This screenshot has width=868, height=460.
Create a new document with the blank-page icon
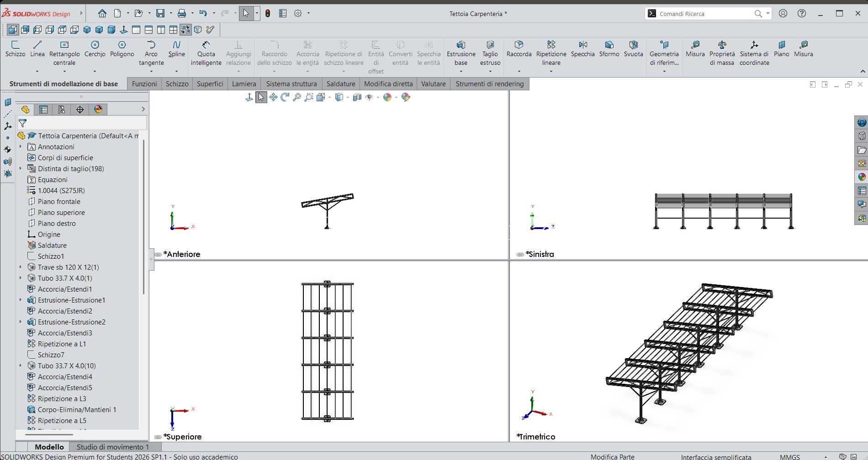(117, 13)
